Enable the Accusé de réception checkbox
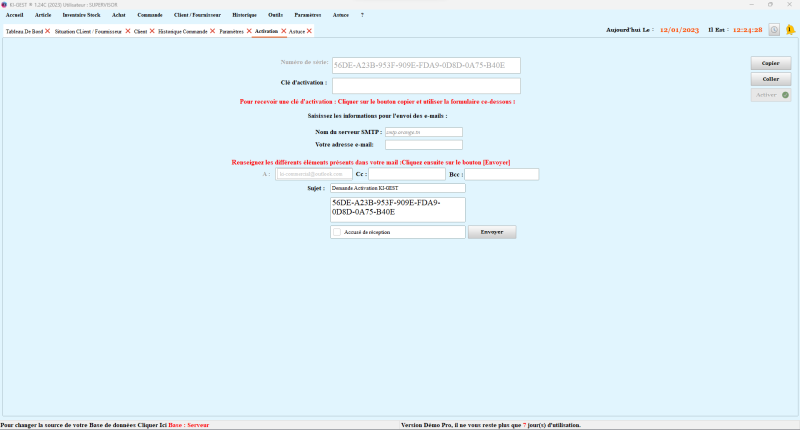The height and width of the screenshot is (430, 800). point(336,232)
